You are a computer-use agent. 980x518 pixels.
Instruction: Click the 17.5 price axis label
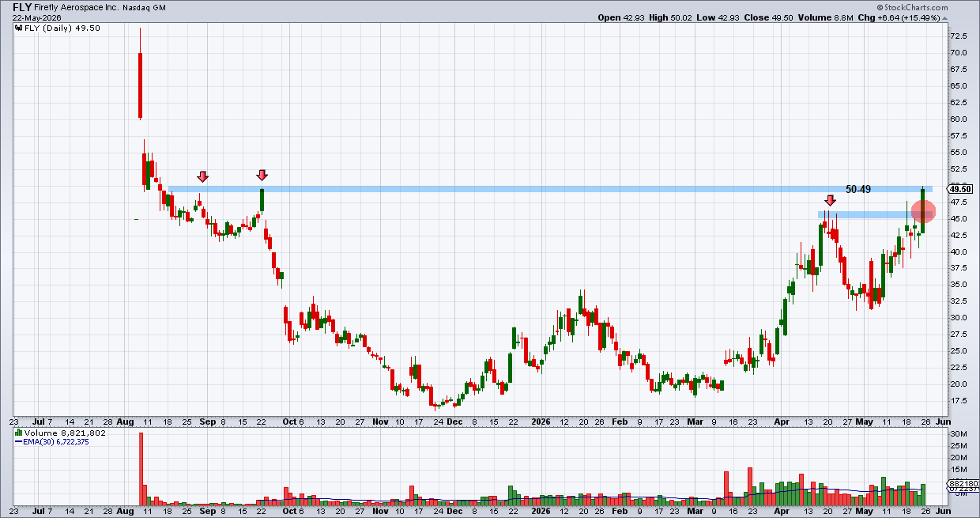[x=958, y=401]
